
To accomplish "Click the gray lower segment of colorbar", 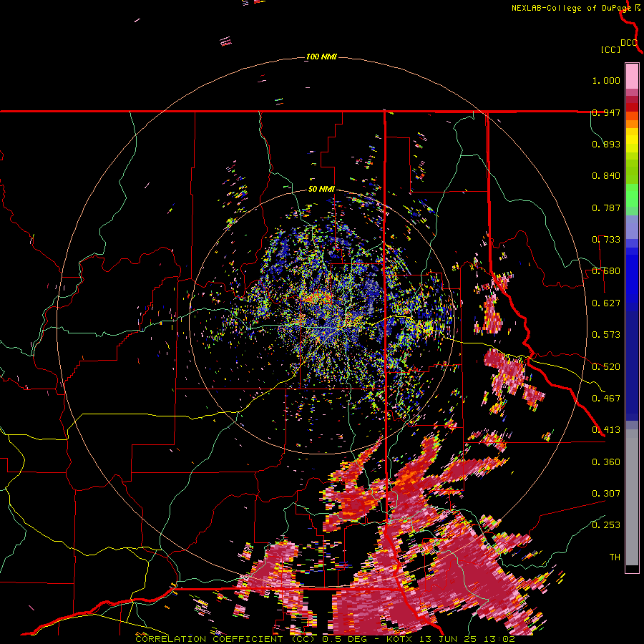I will coord(632,497).
